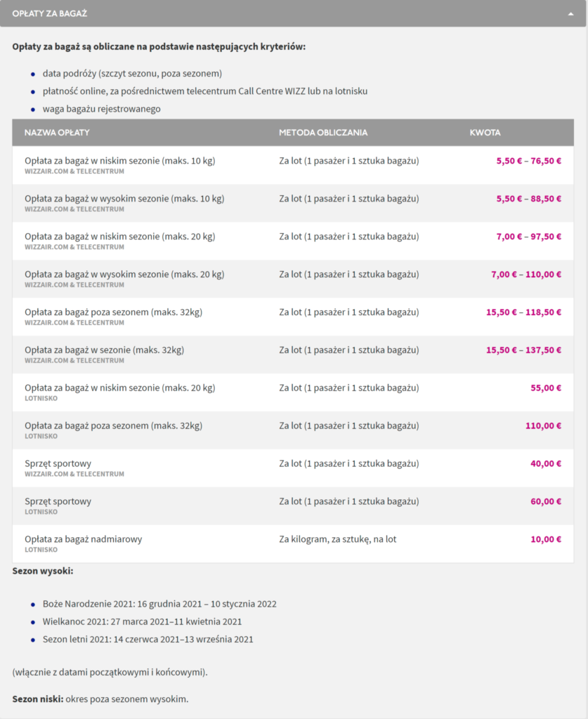Click price 7,00 € – 110,00 €
Image resolution: width=588 pixels, height=719 pixels.
(526, 275)
